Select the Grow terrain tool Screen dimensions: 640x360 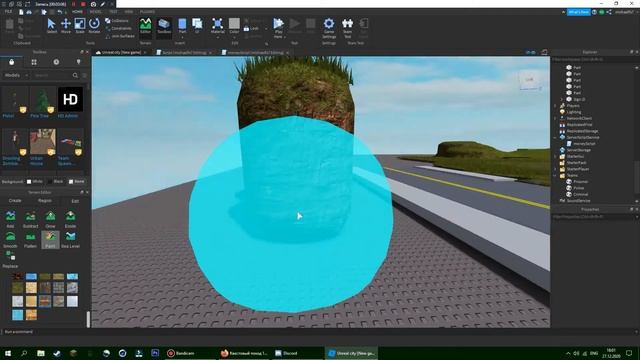click(x=50, y=219)
